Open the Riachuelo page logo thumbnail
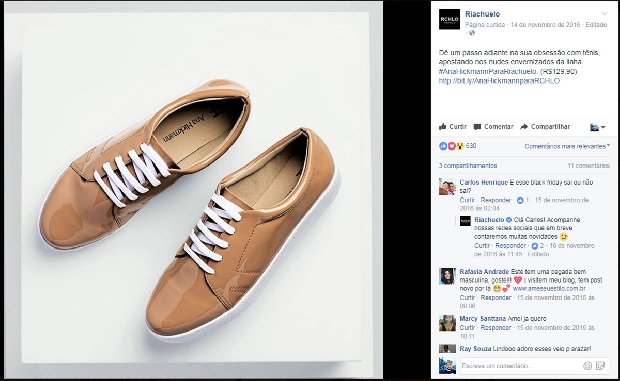The height and width of the screenshot is (381, 620). point(449,19)
